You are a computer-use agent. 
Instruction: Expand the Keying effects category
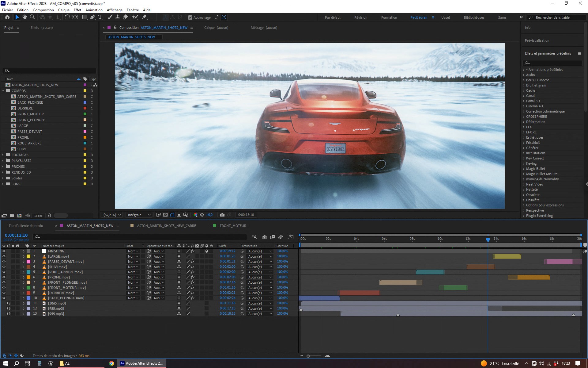tap(524, 163)
